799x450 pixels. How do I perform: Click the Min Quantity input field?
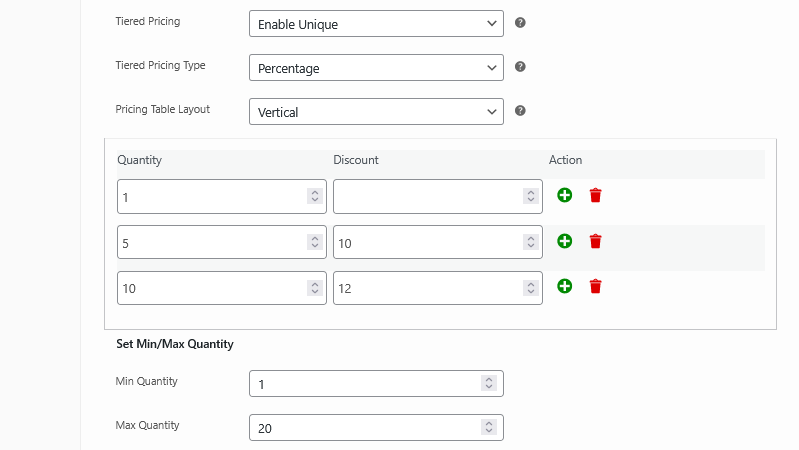tap(364, 384)
